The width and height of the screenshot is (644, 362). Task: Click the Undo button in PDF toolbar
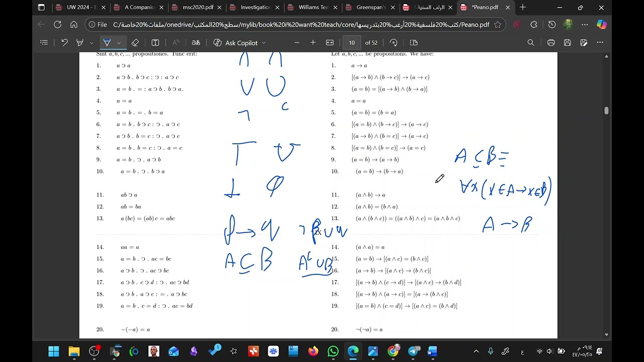pyautogui.click(x=64, y=43)
